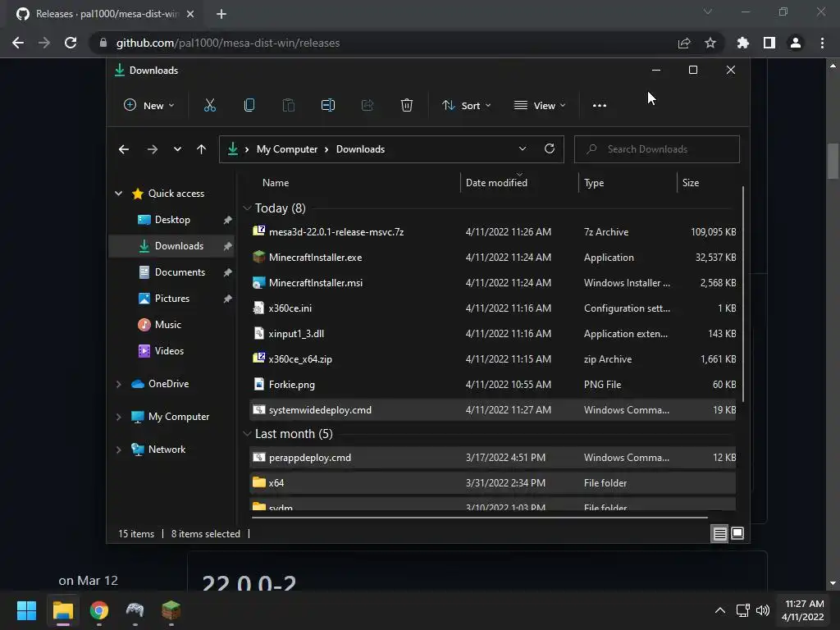Select x360ce.ini file
Screen dimensions: 840x630
click(x=493, y=308)
